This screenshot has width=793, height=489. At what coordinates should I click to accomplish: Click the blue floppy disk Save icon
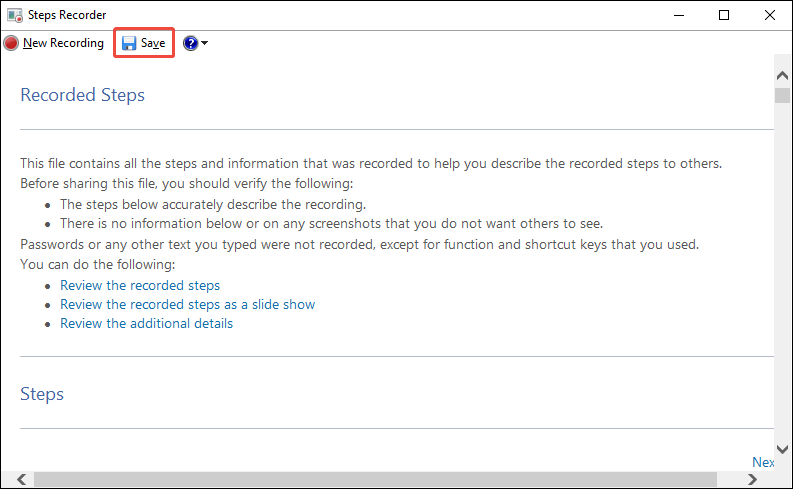pos(129,43)
